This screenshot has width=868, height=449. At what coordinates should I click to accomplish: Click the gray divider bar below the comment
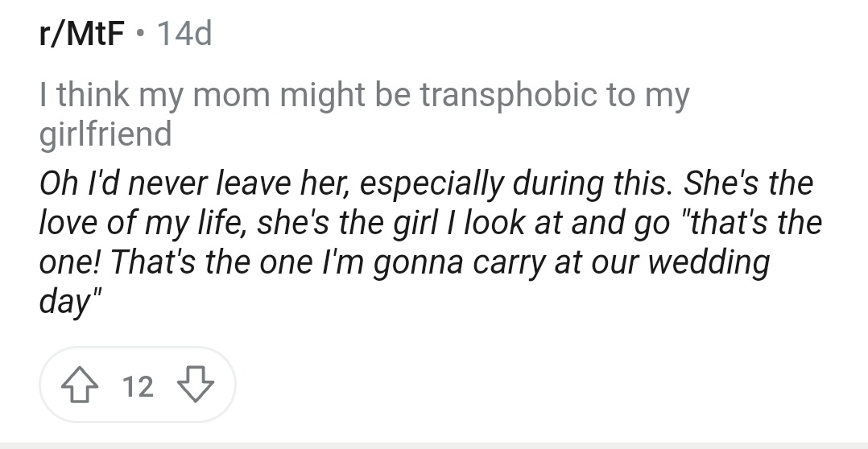434,446
